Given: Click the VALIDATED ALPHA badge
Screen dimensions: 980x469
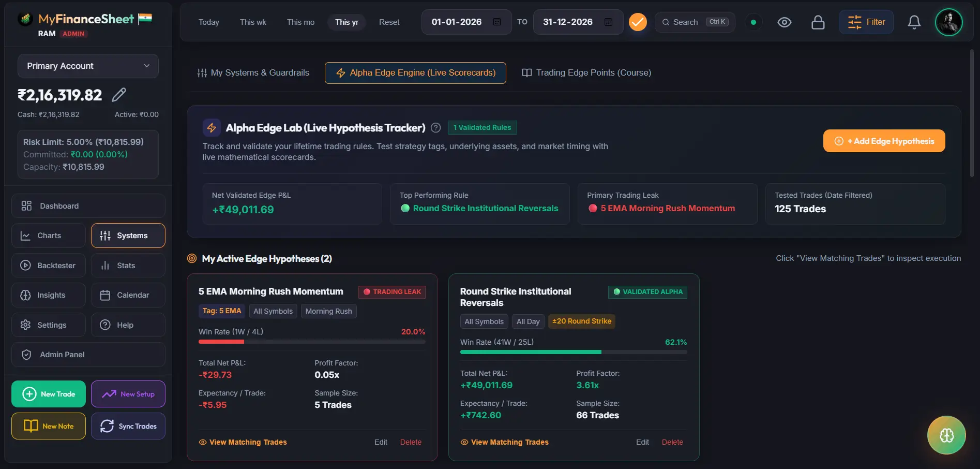Looking at the screenshot, I should [647, 292].
